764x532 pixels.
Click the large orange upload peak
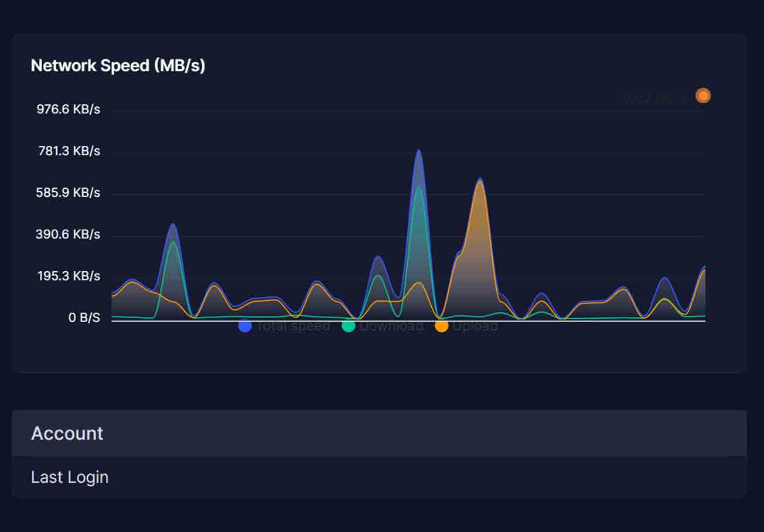point(480,183)
